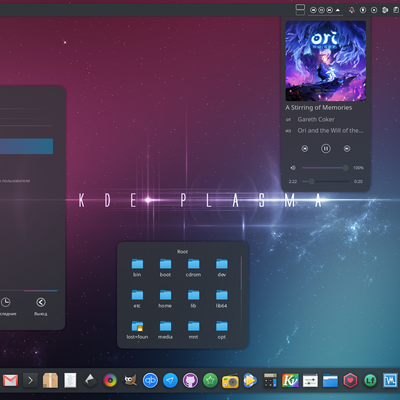
Task: Adjust the 100% volume slider
Action: click(x=325, y=168)
